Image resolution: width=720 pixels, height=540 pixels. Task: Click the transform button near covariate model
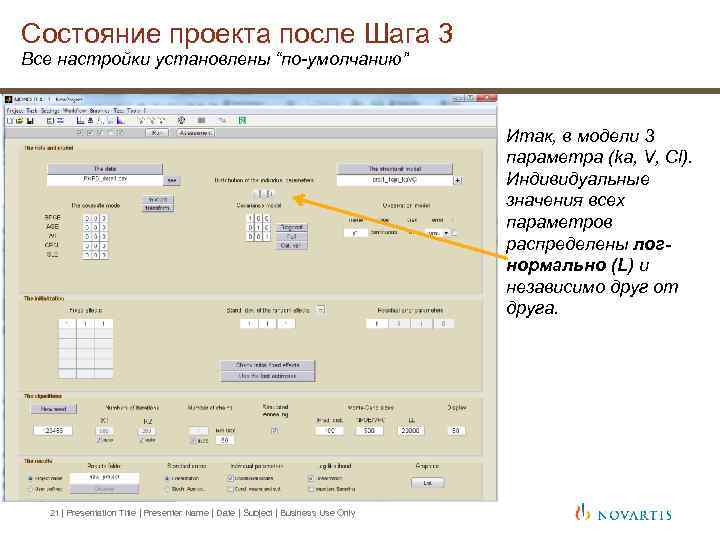click(158, 208)
